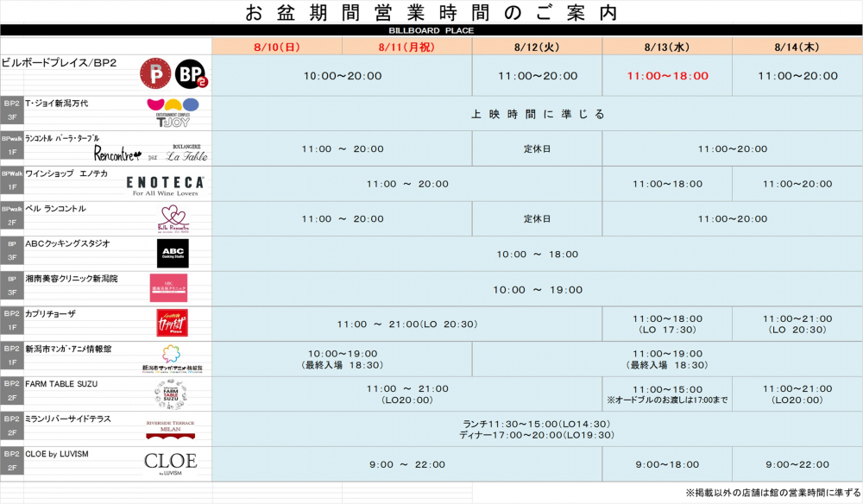Screen dimensions: 863x504
Task: Select the black ABC Cooking Studio logo
Action: point(173,253)
